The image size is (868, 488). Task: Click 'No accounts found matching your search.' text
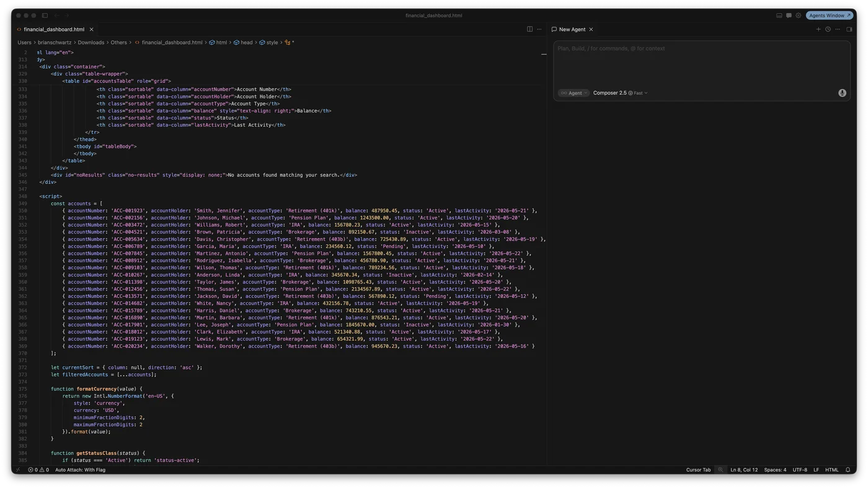coord(283,175)
